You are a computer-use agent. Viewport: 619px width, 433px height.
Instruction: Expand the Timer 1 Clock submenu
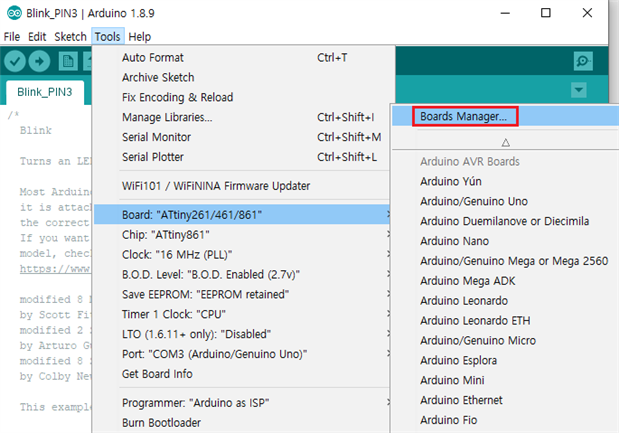242,314
